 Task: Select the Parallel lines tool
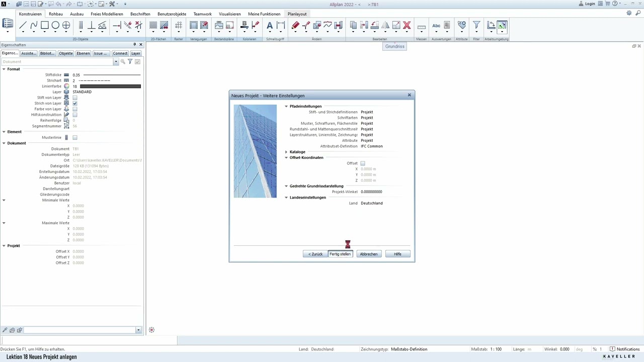point(80,25)
